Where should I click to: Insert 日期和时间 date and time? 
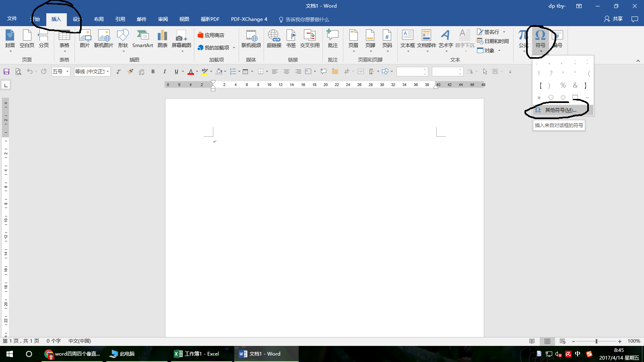493,41
